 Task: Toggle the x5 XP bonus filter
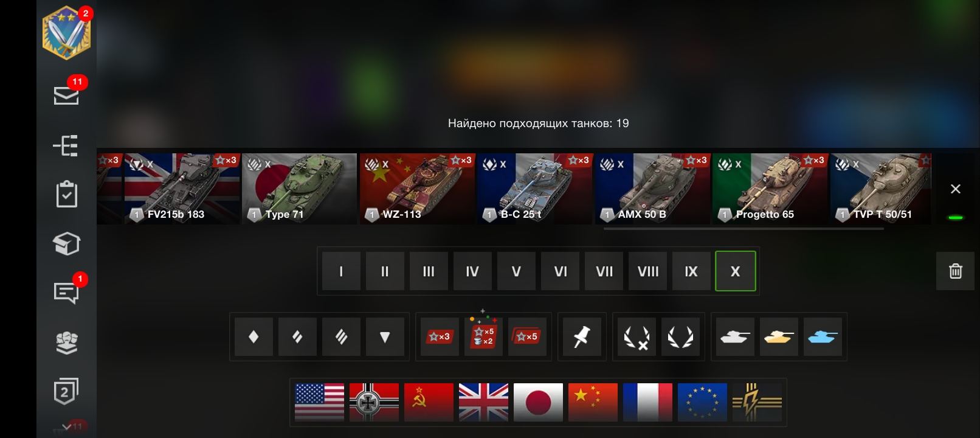[527, 336]
